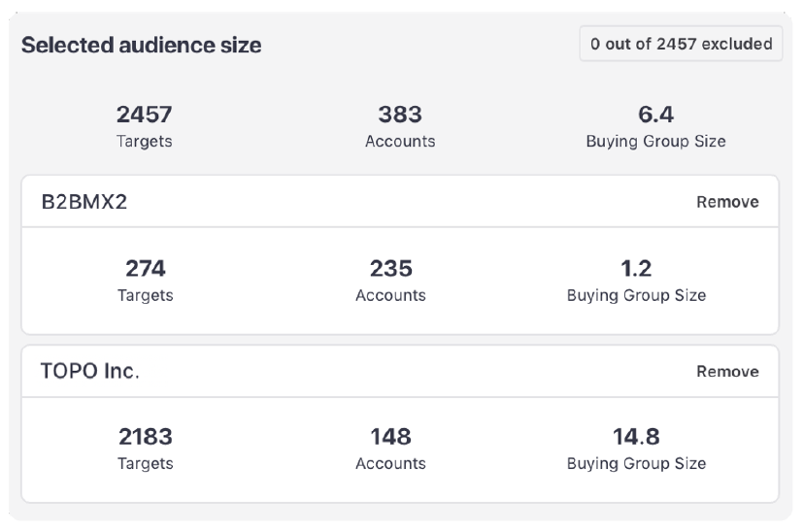Image resolution: width=804 pixels, height=532 pixels.
Task: Click the 2183 Targets value in TOPO Inc.
Action: tap(145, 436)
